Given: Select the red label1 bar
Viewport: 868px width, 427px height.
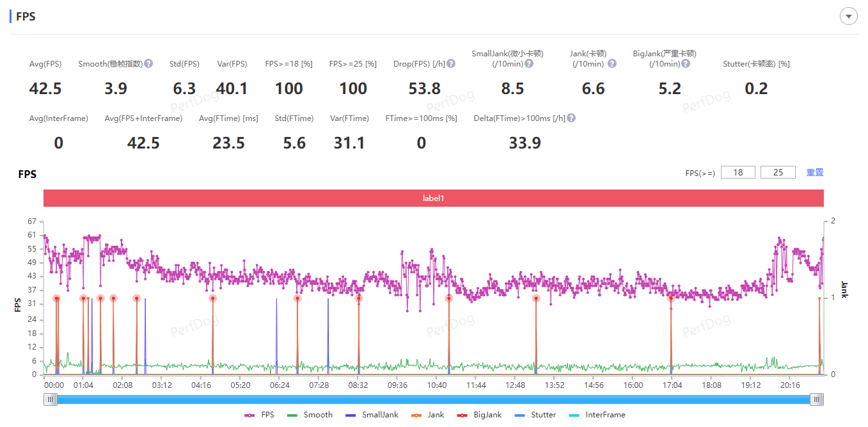Looking at the screenshot, I should click(433, 198).
